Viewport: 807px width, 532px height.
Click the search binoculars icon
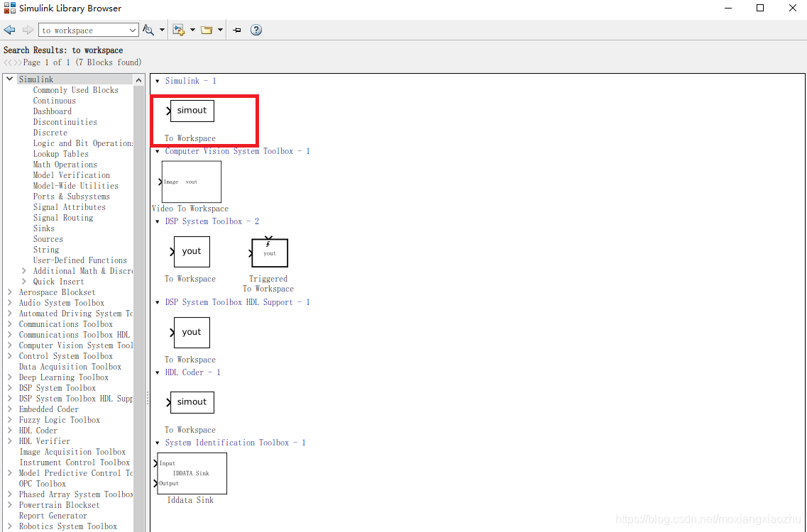click(x=148, y=30)
